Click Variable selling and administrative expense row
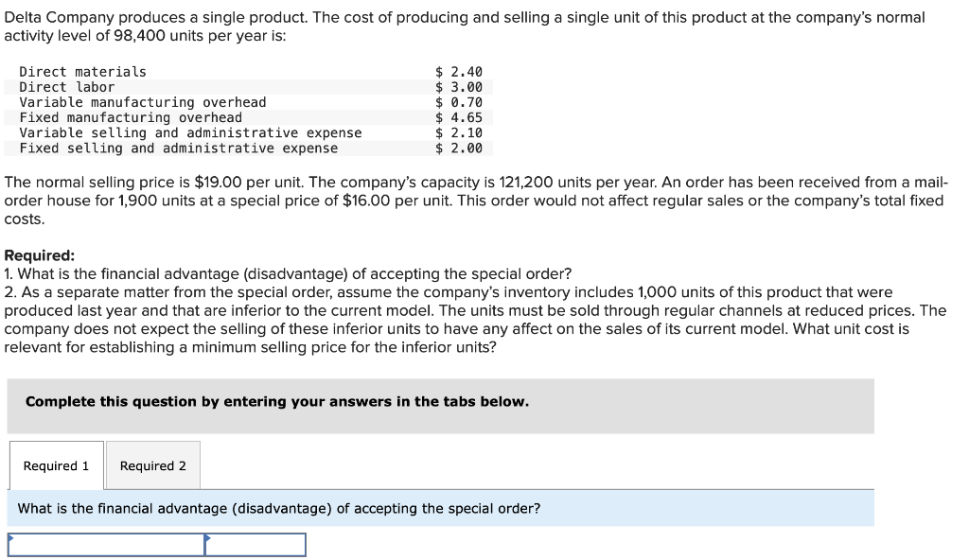969x560 pixels. (190, 132)
